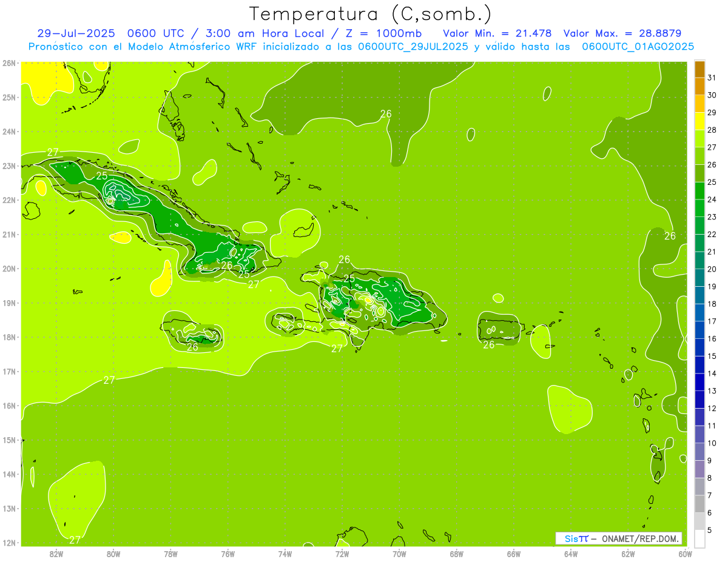Click the '15N' latitude axis label
728x562 pixels.
point(9,440)
